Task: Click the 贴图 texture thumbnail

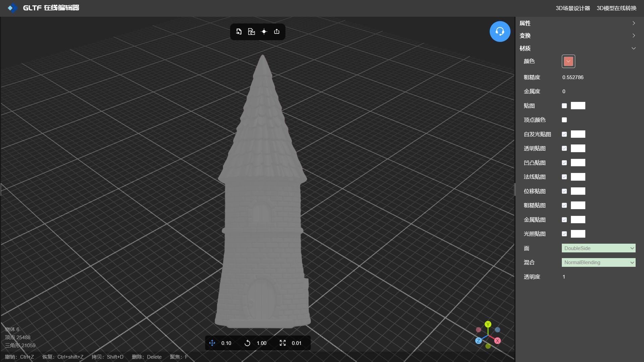Action: tap(578, 106)
